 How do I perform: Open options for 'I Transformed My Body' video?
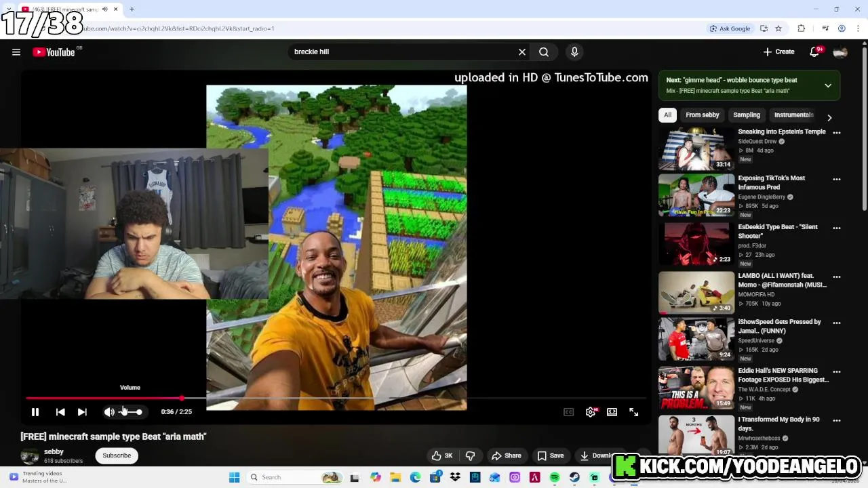pyautogui.click(x=837, y=421)
